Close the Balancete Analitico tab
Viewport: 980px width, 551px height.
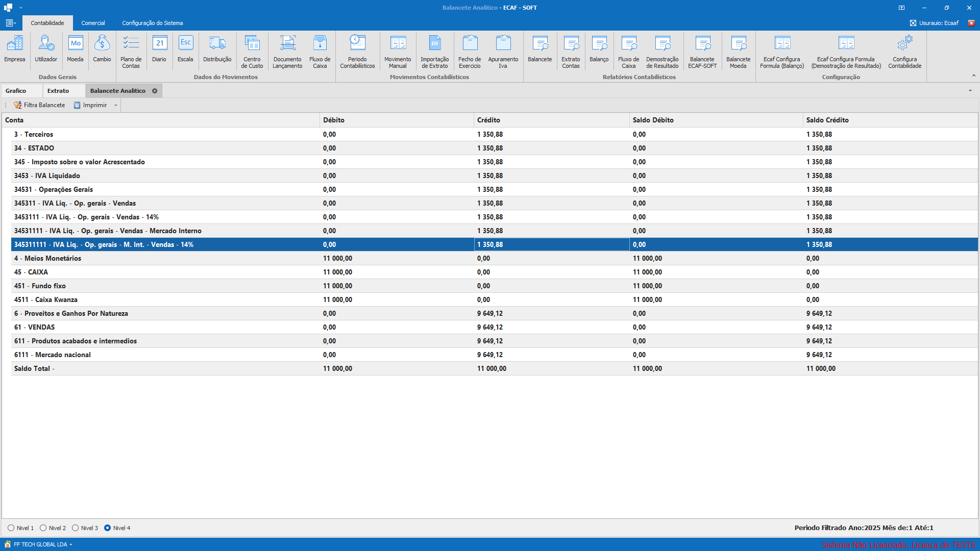(155, 91)
